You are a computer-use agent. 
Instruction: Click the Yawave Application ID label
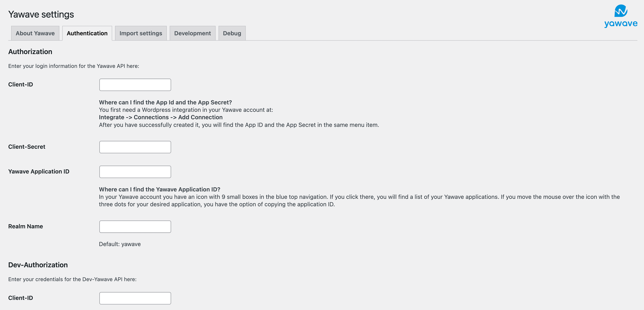point(39,171)
